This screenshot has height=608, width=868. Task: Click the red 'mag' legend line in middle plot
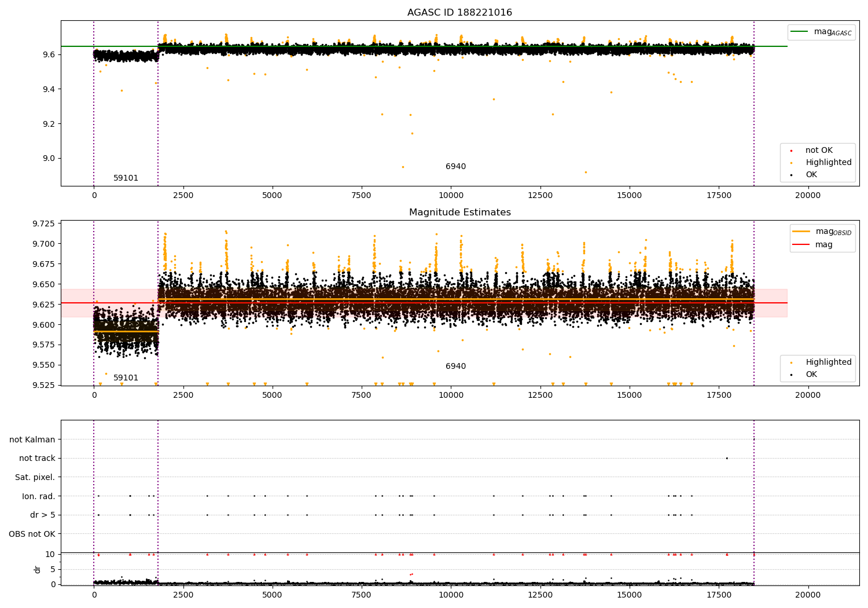point(801,244)
